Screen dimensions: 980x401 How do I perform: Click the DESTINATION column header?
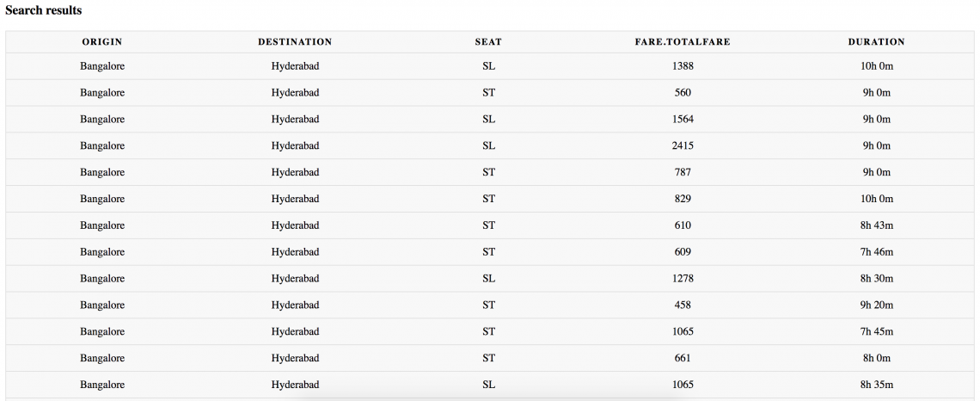click(295, 42)
